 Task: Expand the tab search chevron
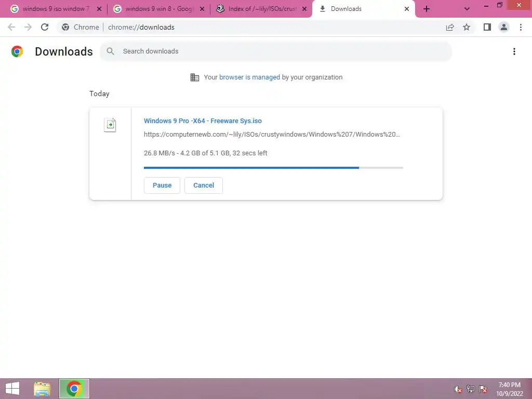(x=467, y=9)
